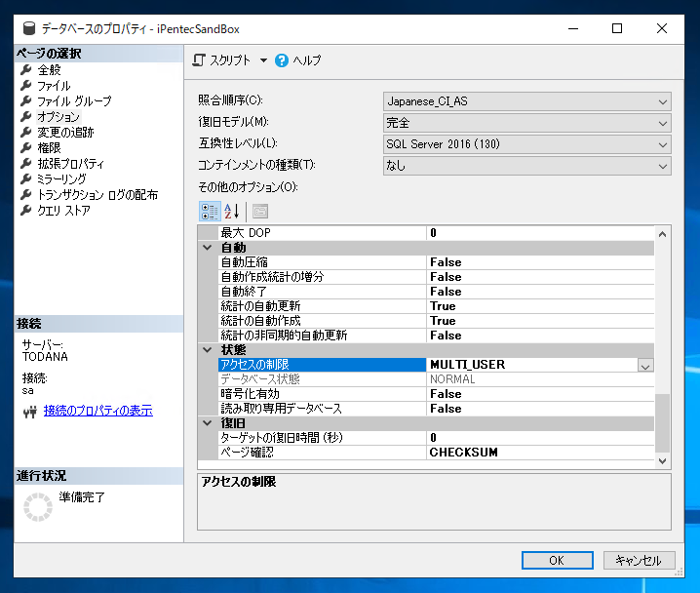Open the 互換性レベル combo box
The width and height of the screenshot is (700, 593).
coord(526,144)
